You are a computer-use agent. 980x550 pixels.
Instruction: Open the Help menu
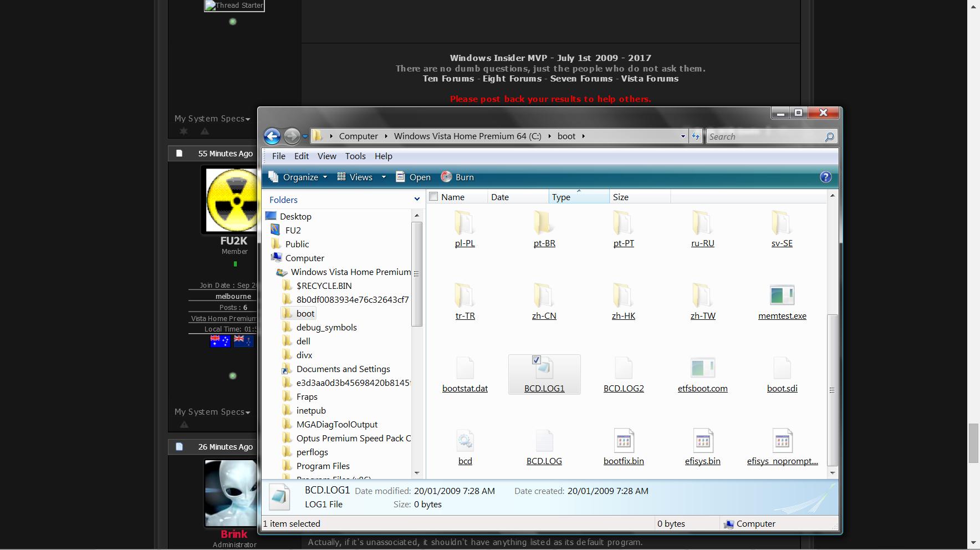(x=383, y=156)
